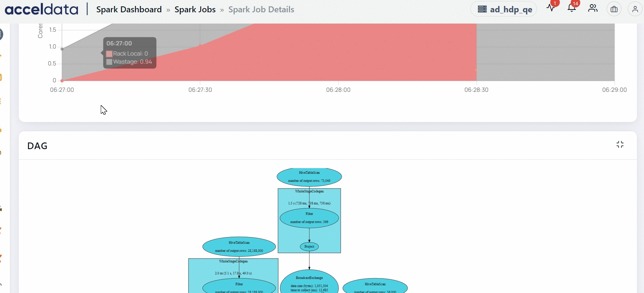Screen dimensions: 644x293
Task: Click the Rack Local red swatch in tooltip
Action: (109, 54)
